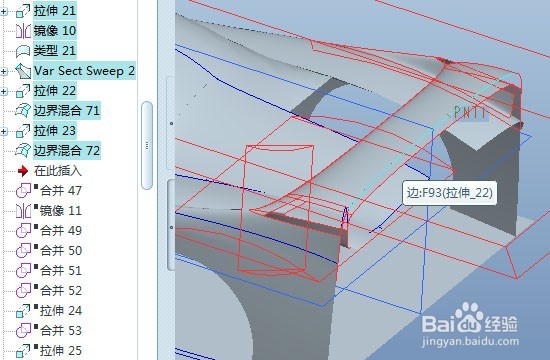
Task: Click the merge icon beside 合并 51
Action: click(x=23, y=271)
